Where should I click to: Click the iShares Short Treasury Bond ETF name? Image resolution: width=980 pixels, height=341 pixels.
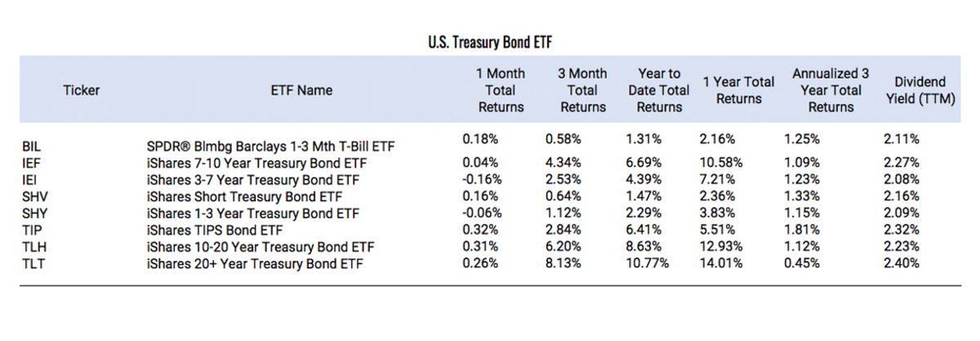[241, 197]
